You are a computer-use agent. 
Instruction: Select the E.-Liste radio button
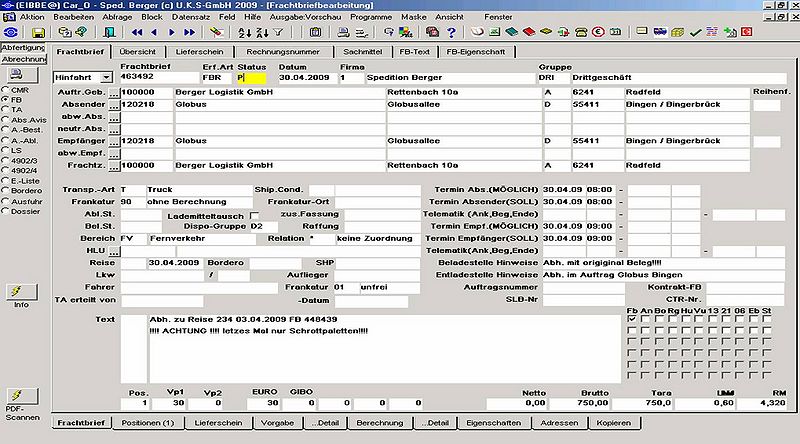point(6,181)
